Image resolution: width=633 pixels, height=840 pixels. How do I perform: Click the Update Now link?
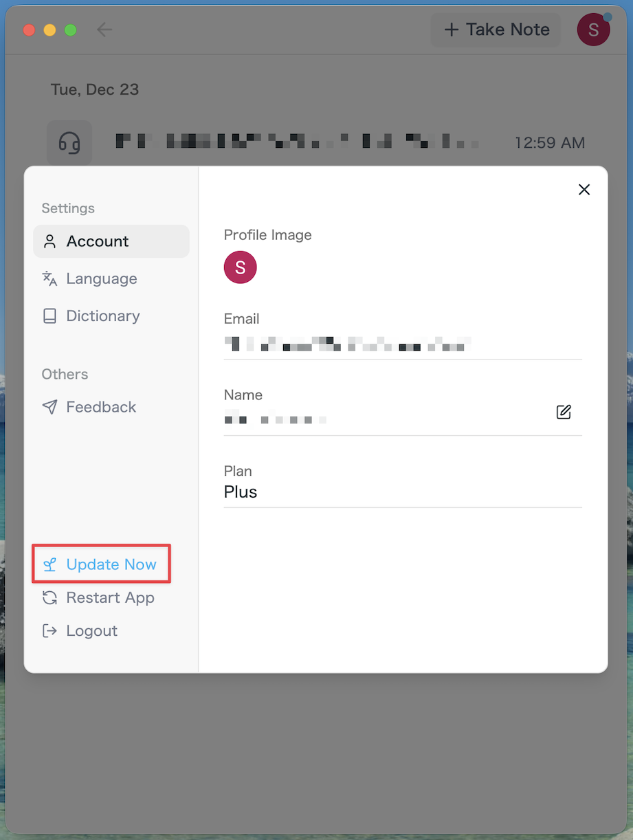coord(110,564)
